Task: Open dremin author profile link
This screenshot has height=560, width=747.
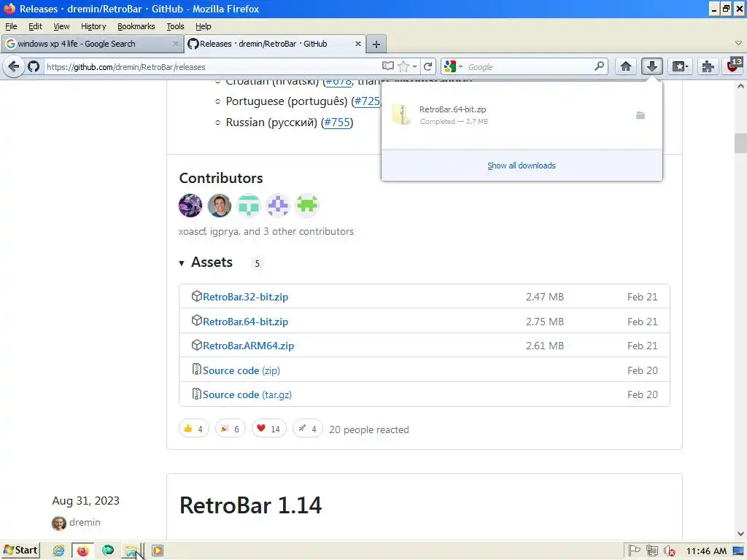Action: click(85, 522)
